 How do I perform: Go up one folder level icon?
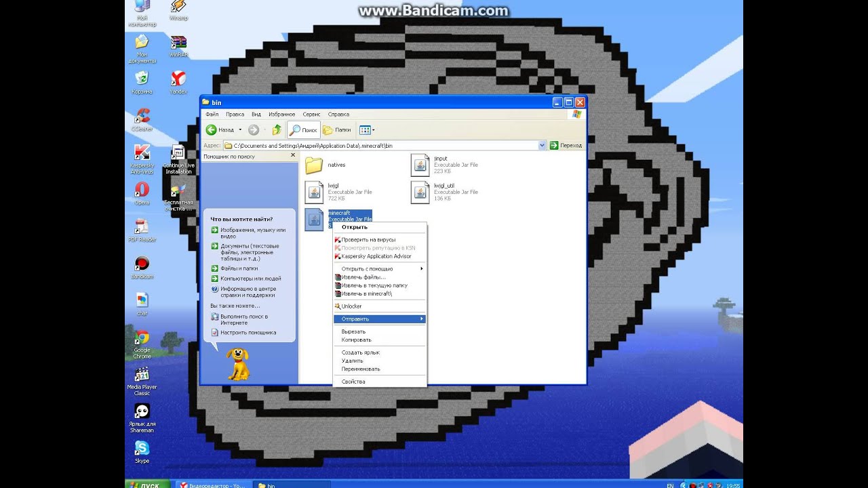[277, 129]
